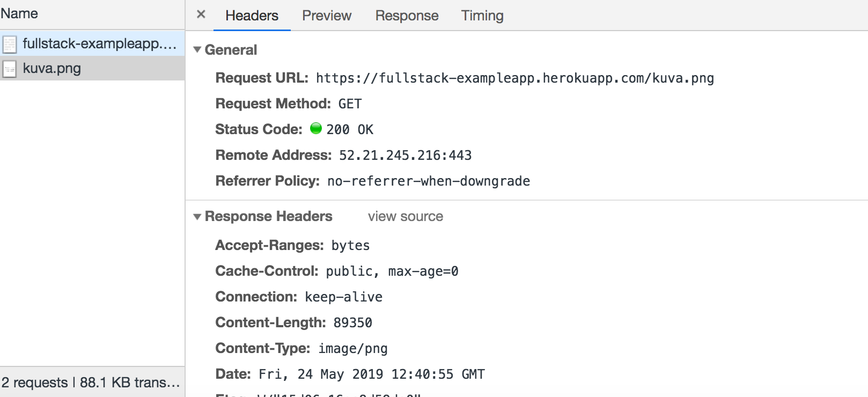
Task: Open the Headers tab
Action: [x=252, y=16]
